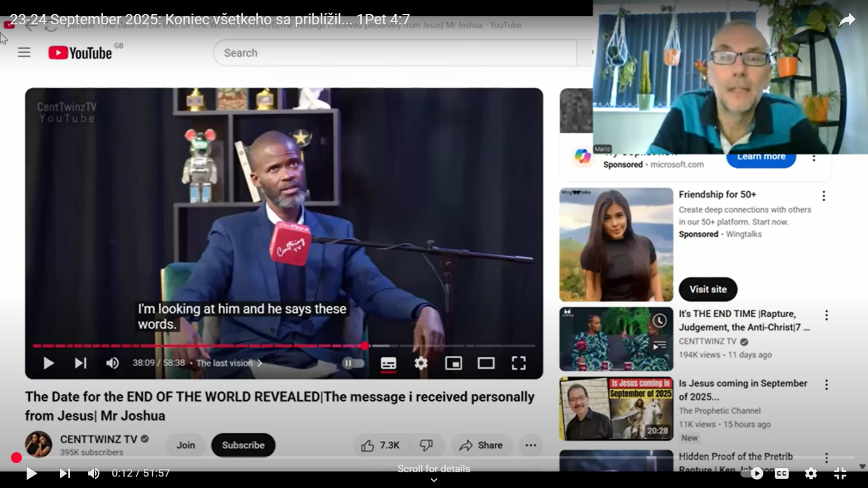Screen dimensions: 868x488
Task: Open more actions ellipsis beside Share
Action: (x=531, y=445)
